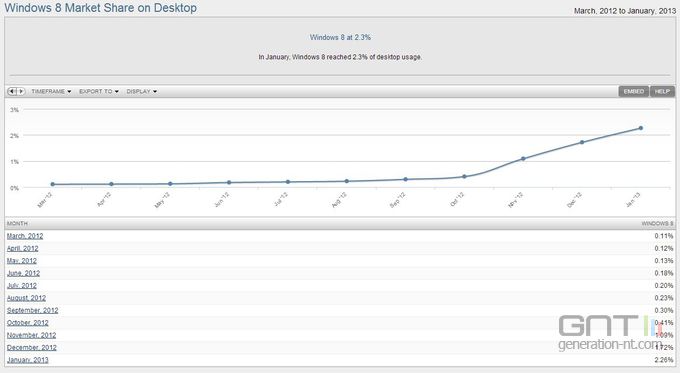Click the 0.20% value for July 2012
This screenshot has width=680, height=373.
(x=664, y=285)
